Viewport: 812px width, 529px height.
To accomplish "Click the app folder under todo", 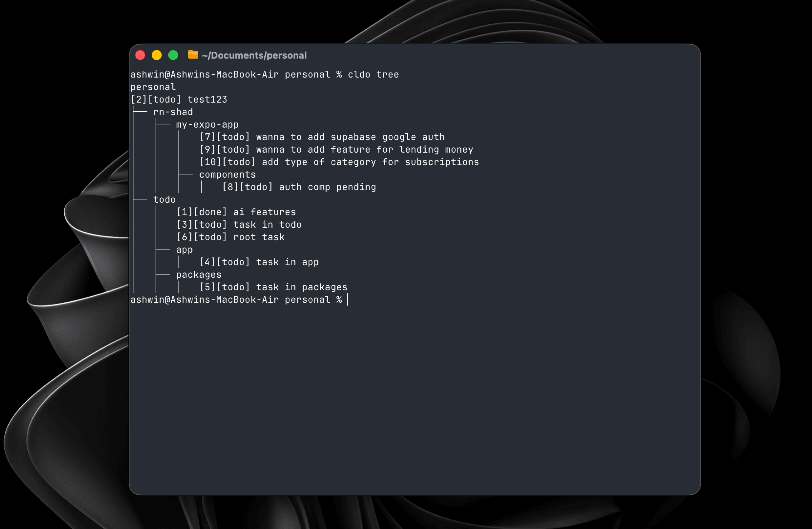I will 185,250.
